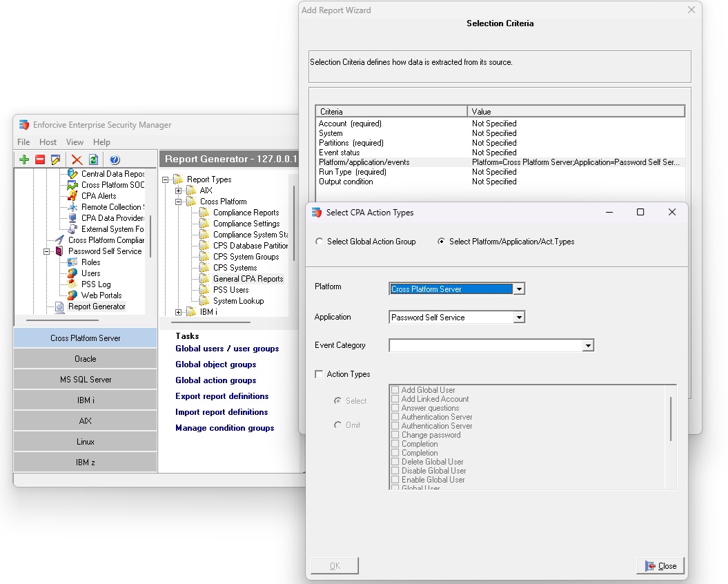Click the navigation tree horizontal scrollbar
The image size is (728, 584).
(62, 320)
